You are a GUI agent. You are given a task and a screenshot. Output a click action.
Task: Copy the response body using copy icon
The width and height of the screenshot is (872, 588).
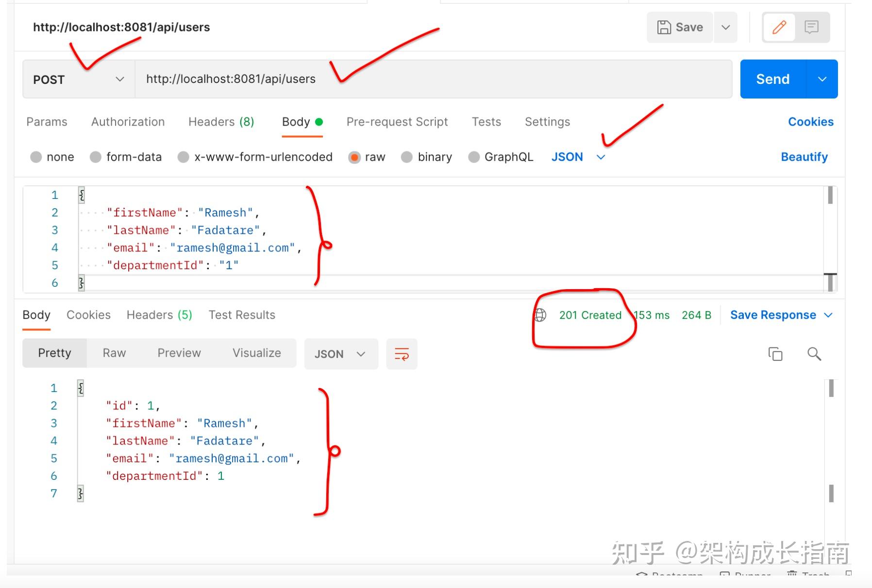coord(775,354)
